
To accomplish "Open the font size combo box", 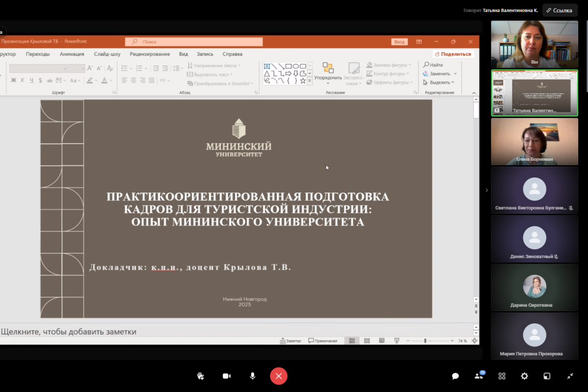I will (x=77, y=68).
